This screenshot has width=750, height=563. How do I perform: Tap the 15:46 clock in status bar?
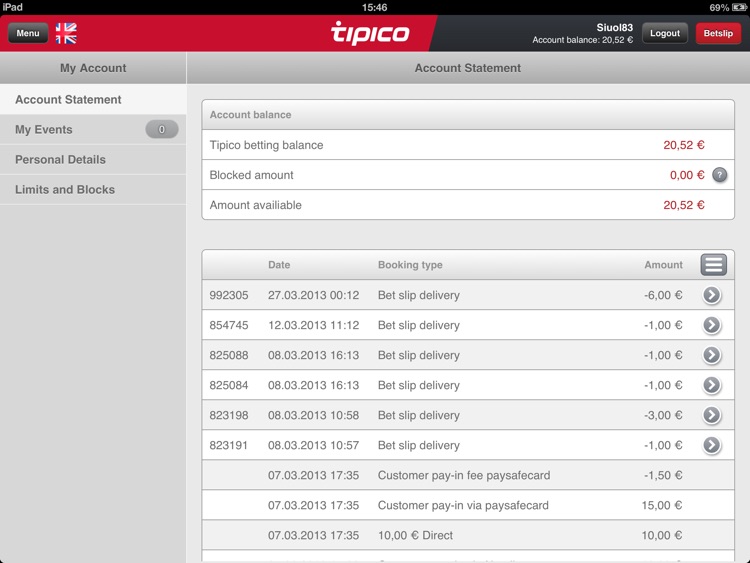tap(375, 7)
